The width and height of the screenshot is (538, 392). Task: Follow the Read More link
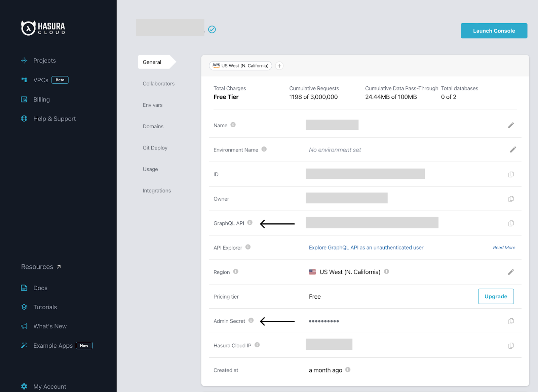504,248
